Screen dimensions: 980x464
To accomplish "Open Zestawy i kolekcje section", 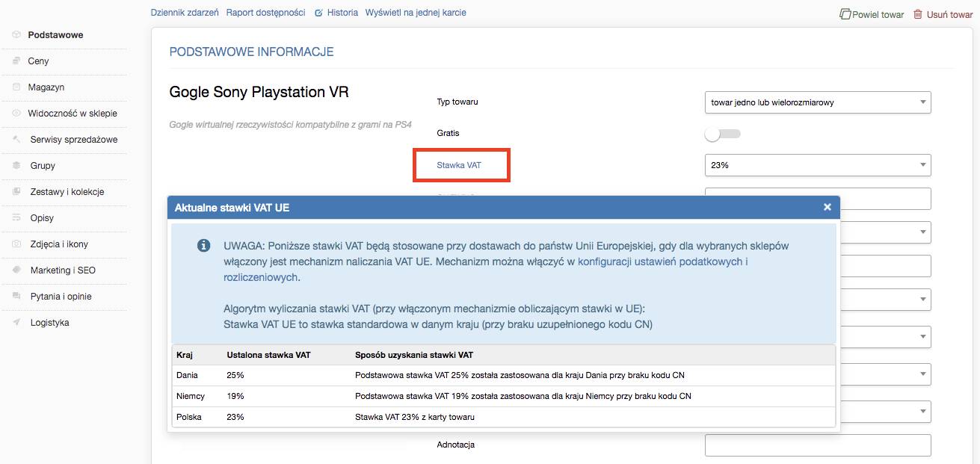I will 67,192.
